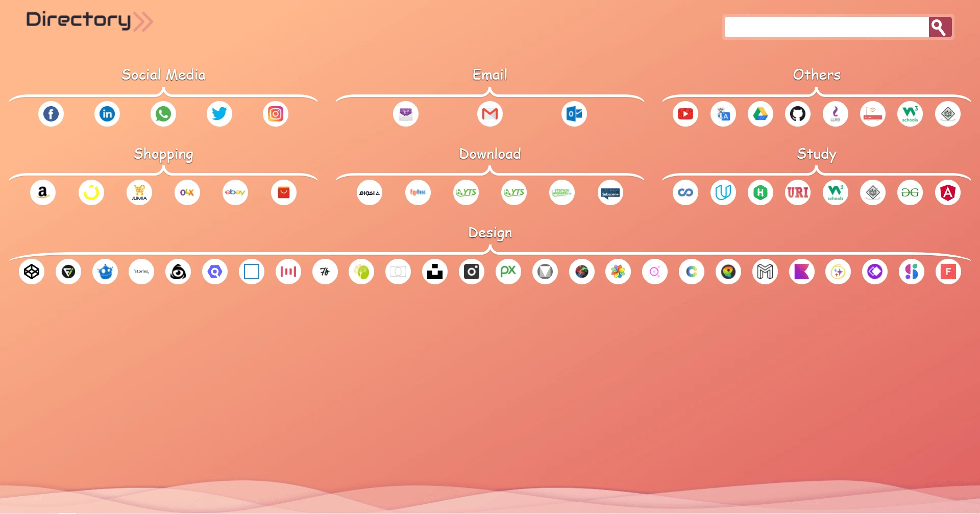Launch Gmail from the Email section
Viewport: 980px width, 514px height.
click(490, 114)
